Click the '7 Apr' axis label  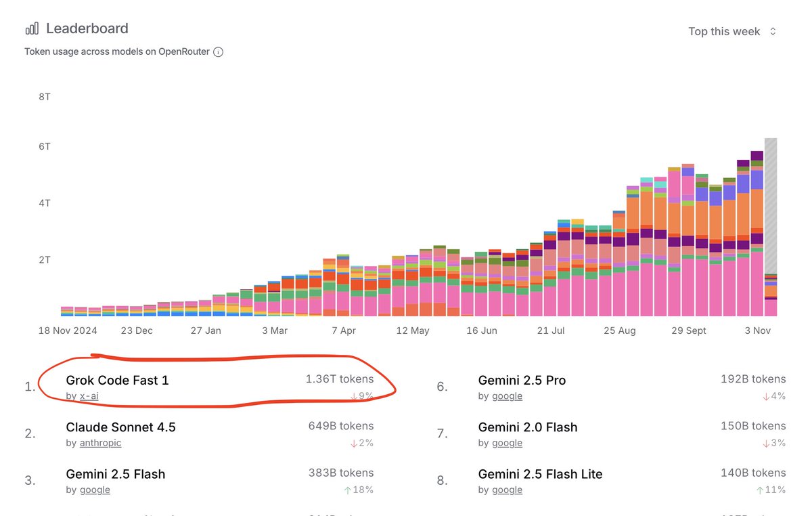coord(344,330)
